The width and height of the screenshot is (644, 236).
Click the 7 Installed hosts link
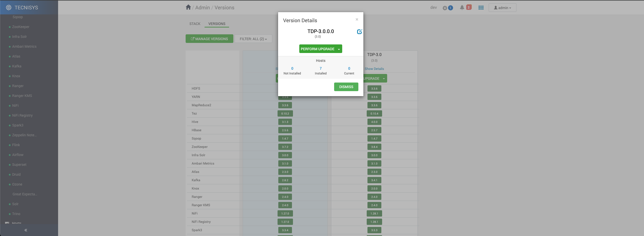coord(320,68)
